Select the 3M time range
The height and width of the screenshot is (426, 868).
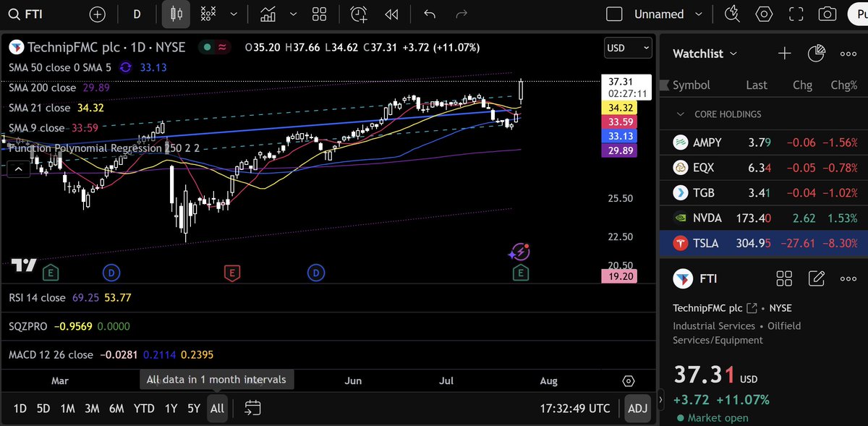[x=92, y=408]
